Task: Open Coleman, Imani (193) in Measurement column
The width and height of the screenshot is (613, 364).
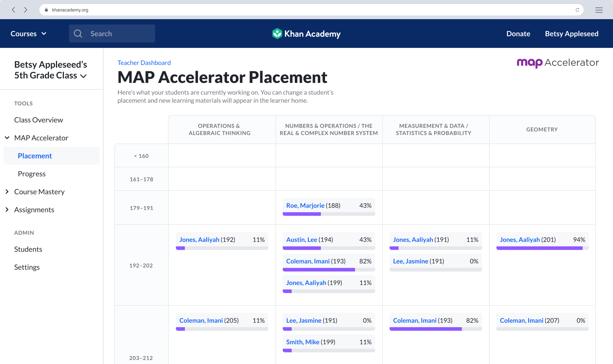Action: 415,320
